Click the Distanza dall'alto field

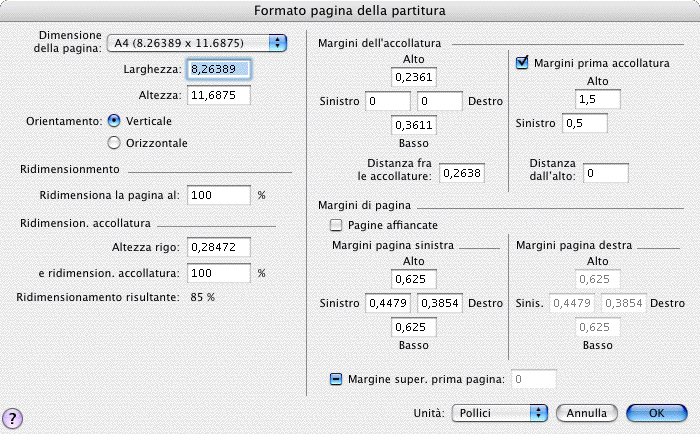pos(607,173)
